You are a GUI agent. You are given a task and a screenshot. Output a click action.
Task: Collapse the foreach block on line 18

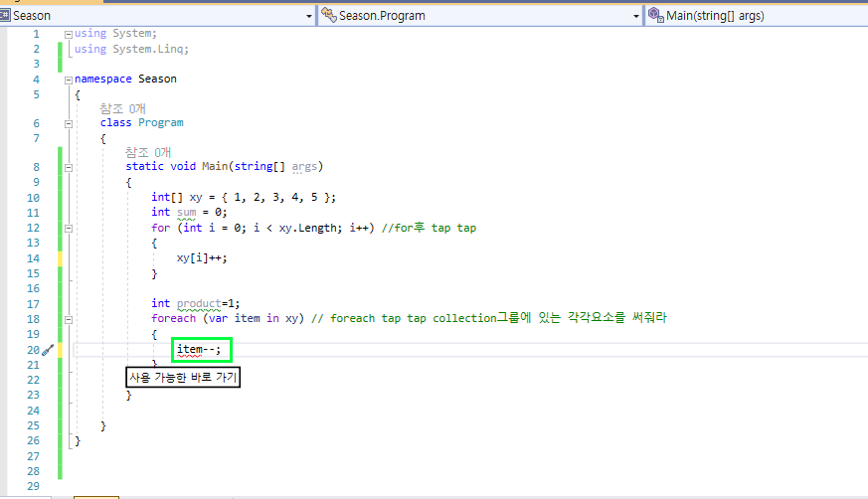click(69, 319)
